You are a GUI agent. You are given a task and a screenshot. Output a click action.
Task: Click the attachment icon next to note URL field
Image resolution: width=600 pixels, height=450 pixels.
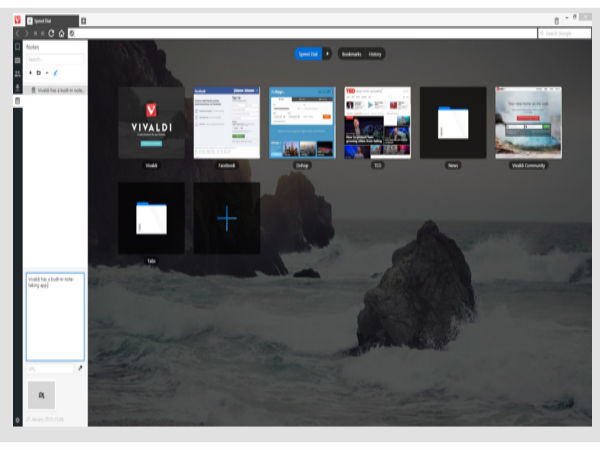(x=80, y=368)
